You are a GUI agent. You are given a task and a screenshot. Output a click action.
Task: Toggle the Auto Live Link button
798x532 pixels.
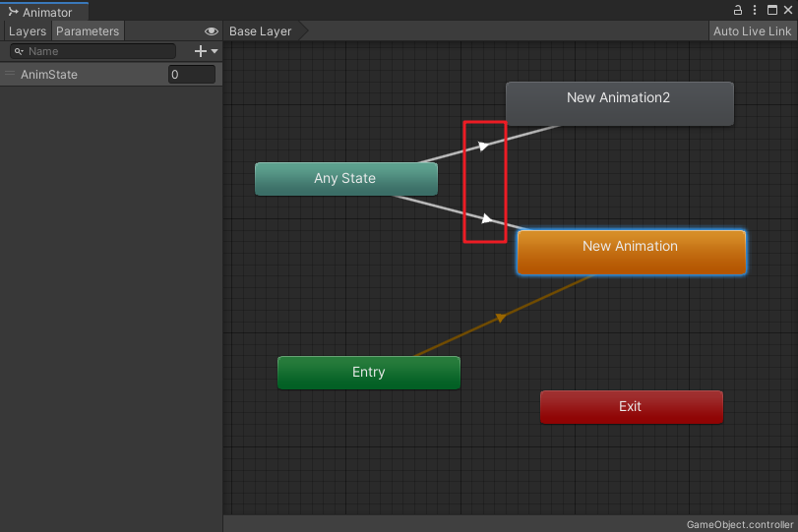point(752,31)
